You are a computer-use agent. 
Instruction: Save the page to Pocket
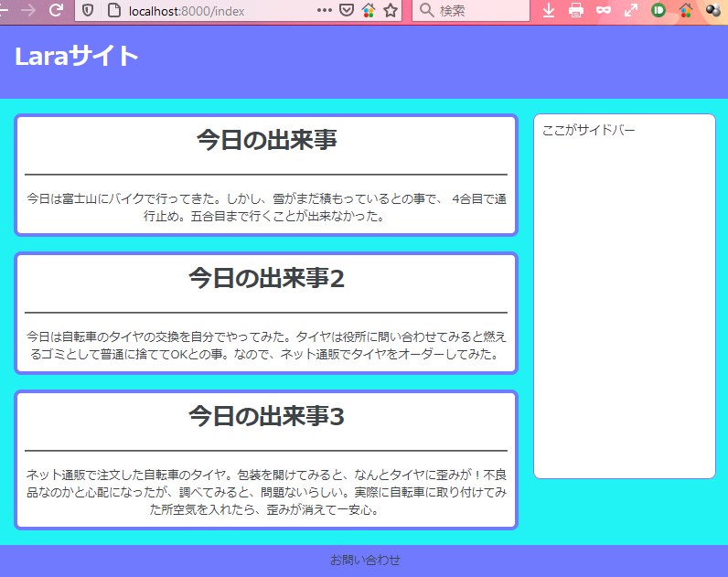pos(347,10)
